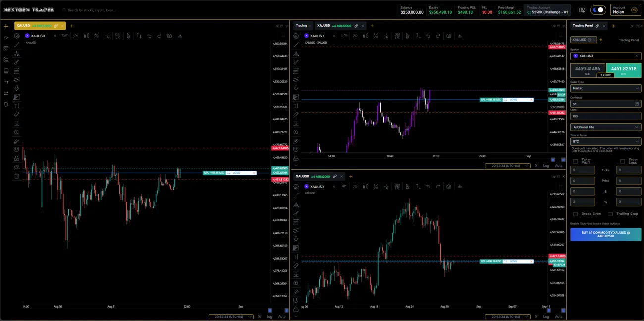The height and width of the screenshot is (321, 644).
Task: Toggle Log scale on 15m chart
Action: click(269, 317)
